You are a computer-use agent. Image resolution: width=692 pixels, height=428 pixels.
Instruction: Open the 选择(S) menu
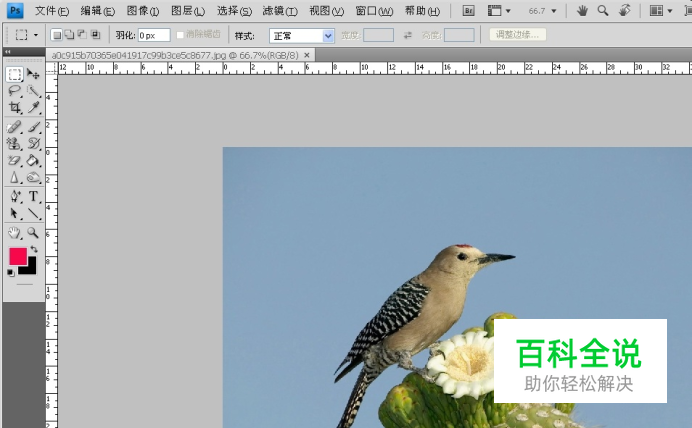coord(234,11)
